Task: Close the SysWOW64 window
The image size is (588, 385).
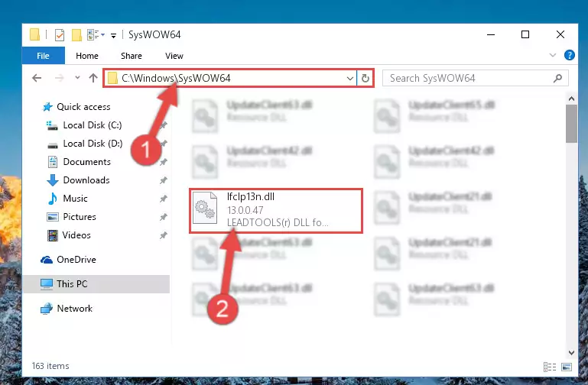Action: pyautogui.click(x=560, y=35)
